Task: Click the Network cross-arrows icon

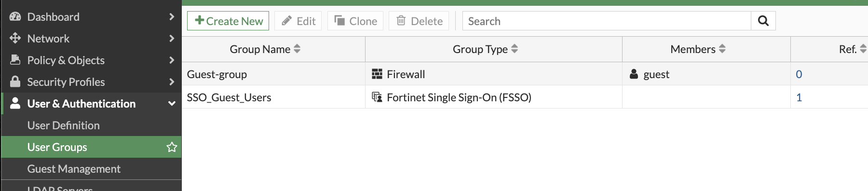Action: pos(15,38)
